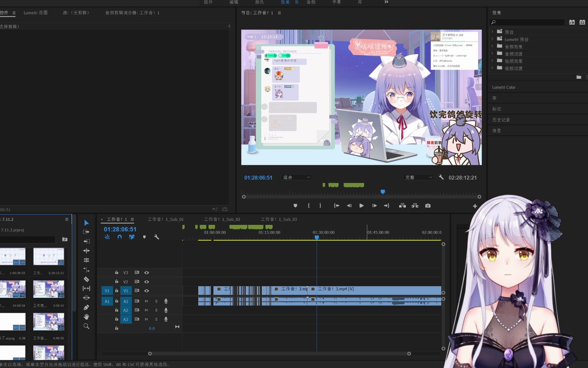Image resolution: width=588 pixels, height=368 pixels.
Task: Click the program monitor playhead marker
Action: pyautogui.click(x=383, y=192)
